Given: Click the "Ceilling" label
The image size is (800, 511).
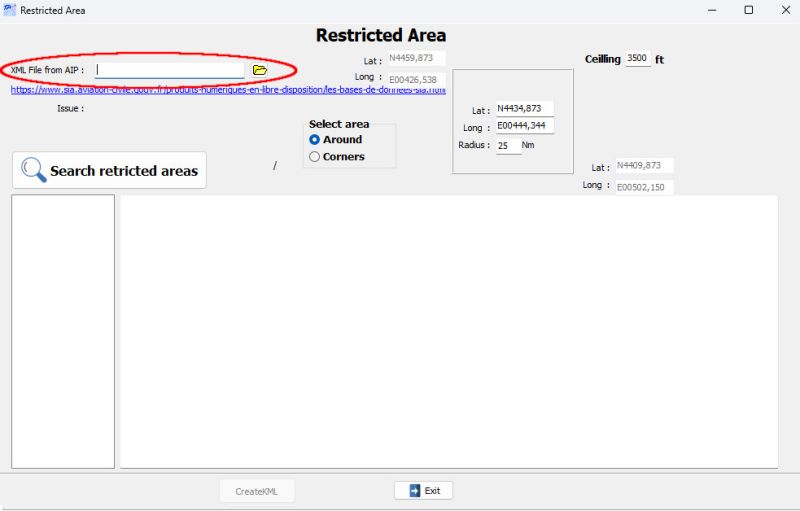Looking at the screenshot, I should [603, 59].
